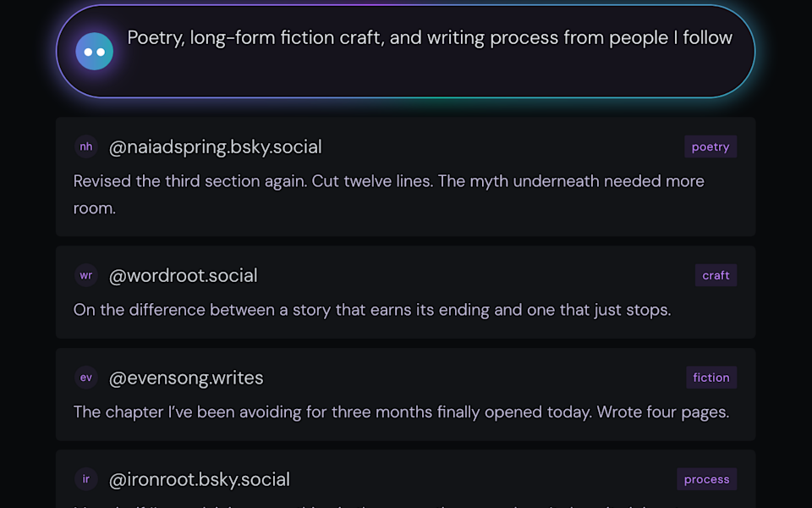Filter by the 'poetry' tag

tap(710, 146)
